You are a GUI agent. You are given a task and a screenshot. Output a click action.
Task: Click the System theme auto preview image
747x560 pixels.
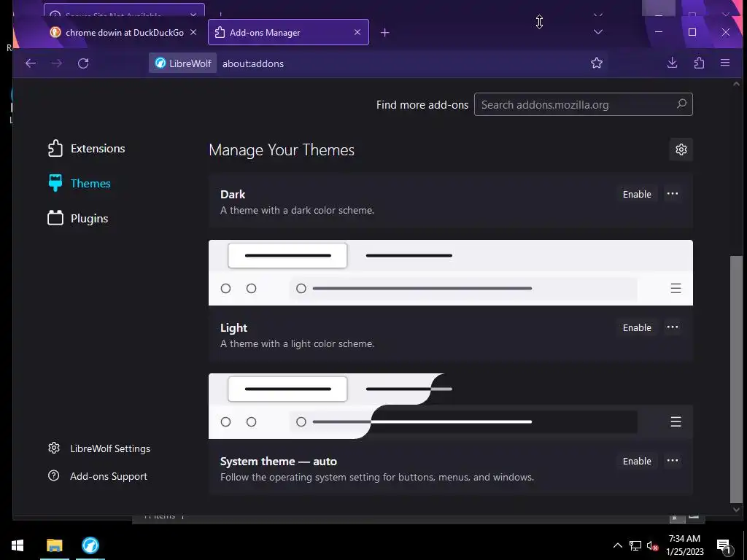point(451,406)
